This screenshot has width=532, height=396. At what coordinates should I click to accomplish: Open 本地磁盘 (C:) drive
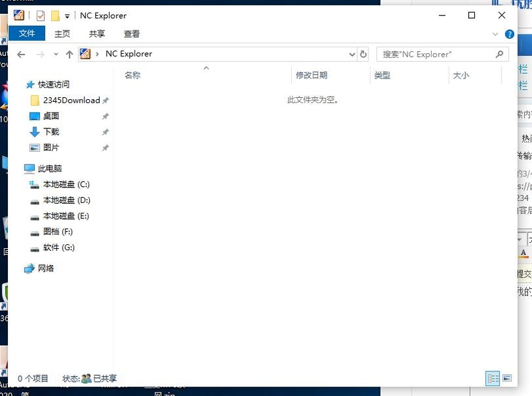66,184
